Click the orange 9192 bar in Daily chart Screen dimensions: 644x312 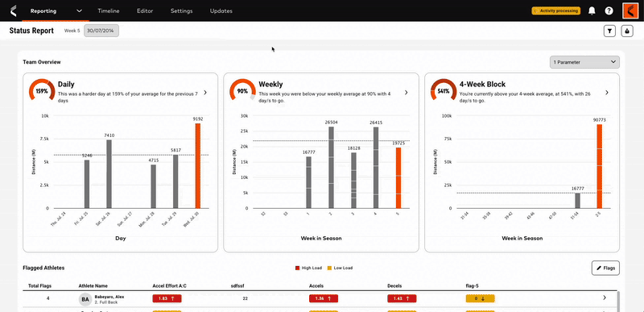(198, 165)
